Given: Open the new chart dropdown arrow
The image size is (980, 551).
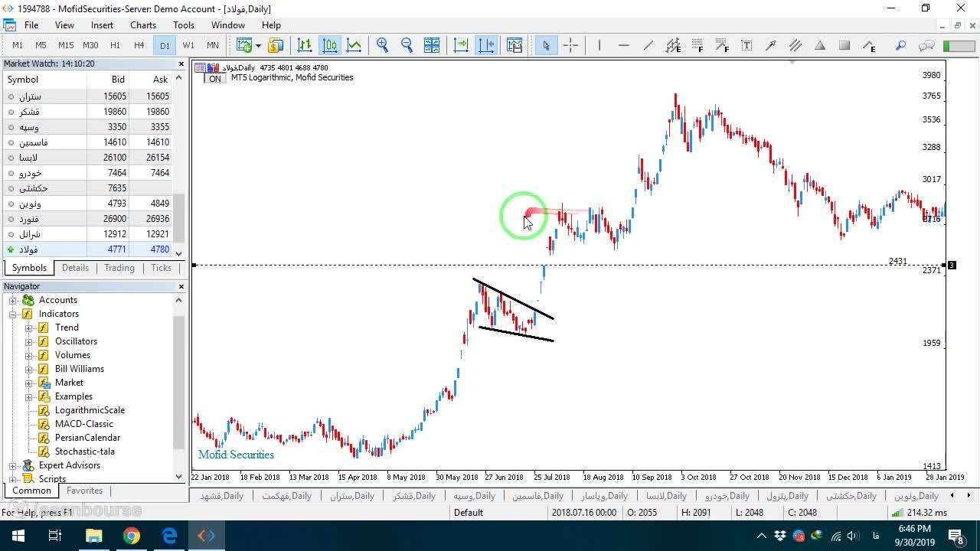Looking at the screenshot, I should tap(258, 45).
